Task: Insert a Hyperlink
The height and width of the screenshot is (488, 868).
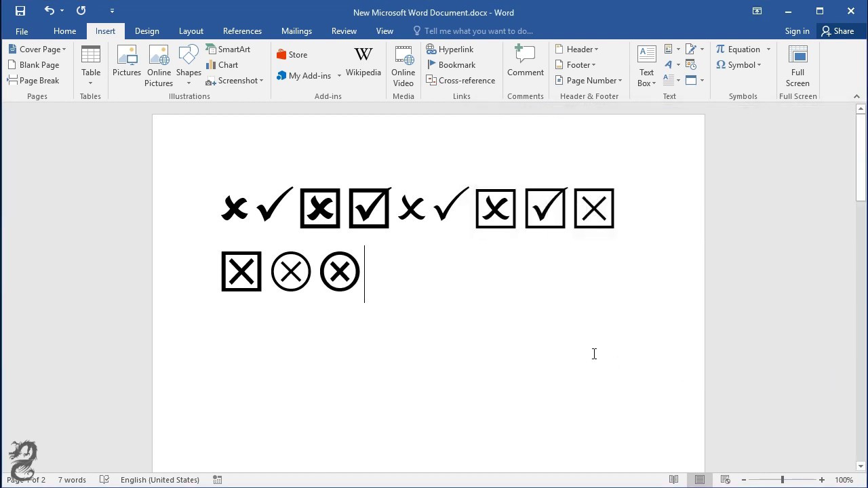Action: pyautogui.click(x=450, y=49)
